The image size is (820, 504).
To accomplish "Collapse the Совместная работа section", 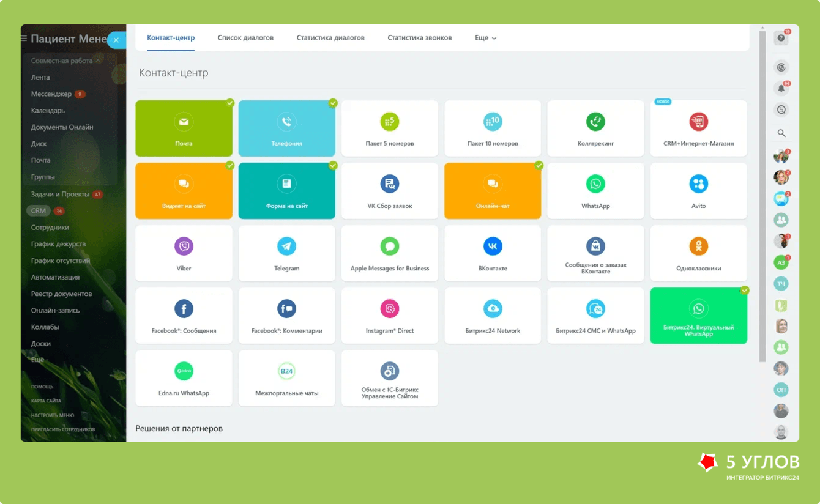I will [x=66, y=61].
